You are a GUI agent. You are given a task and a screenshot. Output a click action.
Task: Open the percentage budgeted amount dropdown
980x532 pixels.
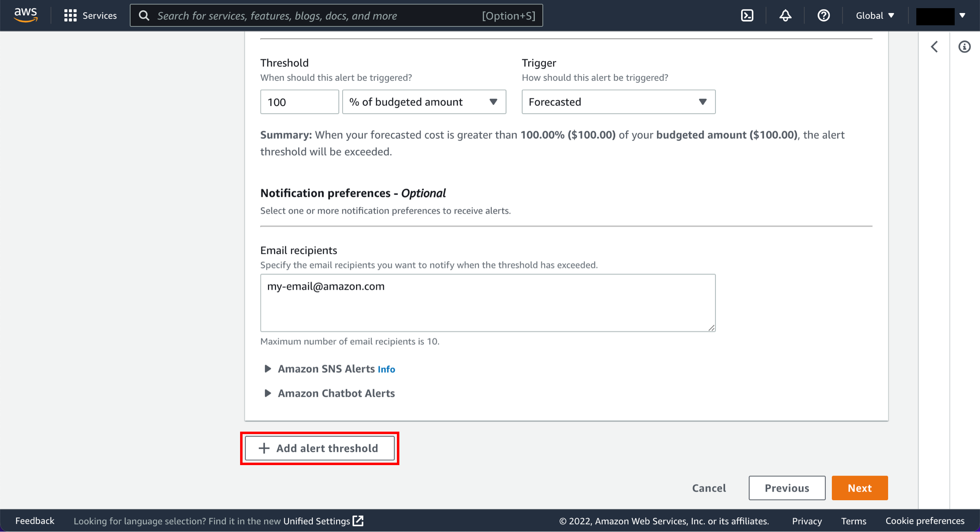pos(423,102)
